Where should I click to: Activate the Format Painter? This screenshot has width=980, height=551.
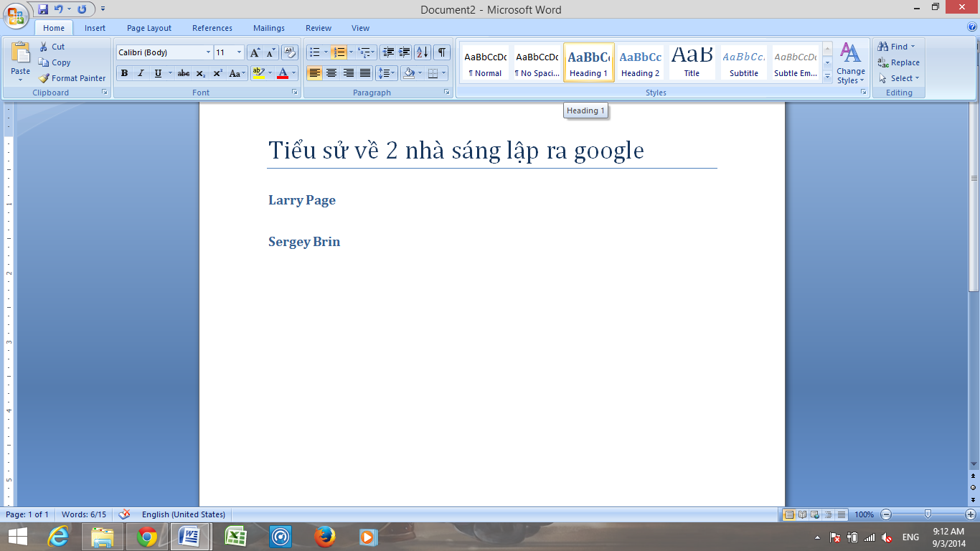[72, 78]
